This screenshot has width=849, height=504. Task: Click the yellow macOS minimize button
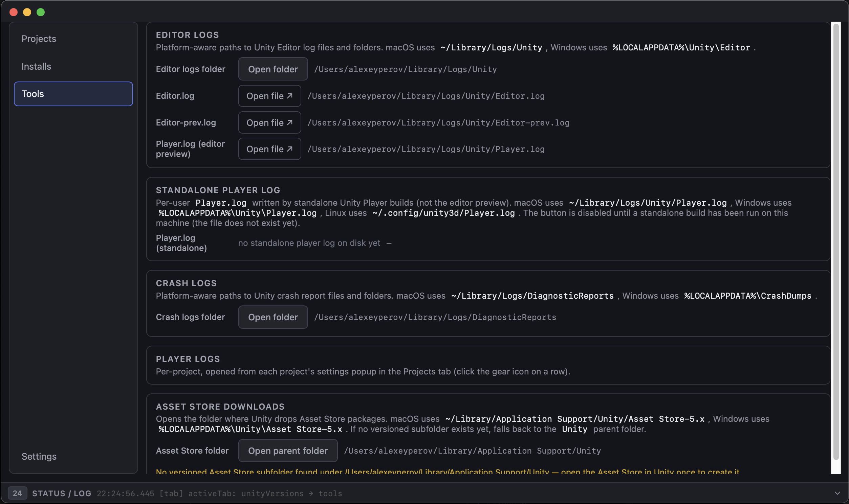coord(27,12)
